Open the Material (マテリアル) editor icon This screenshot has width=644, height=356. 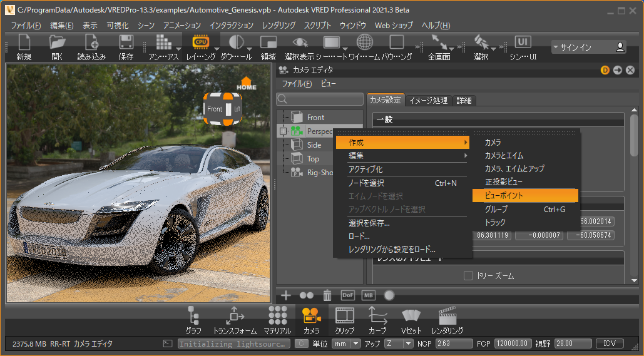pos(277,315)
